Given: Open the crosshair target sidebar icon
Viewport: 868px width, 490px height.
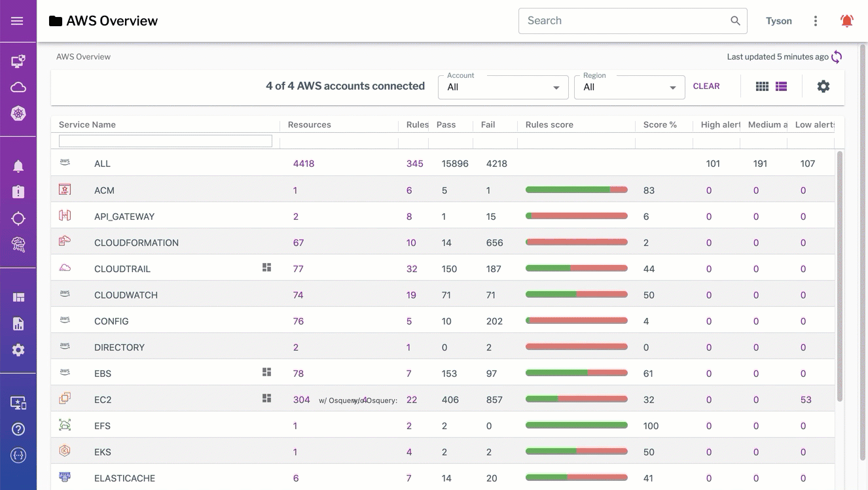Looking at the screenshot, I should pyautogui.click(x=18, y=219).
